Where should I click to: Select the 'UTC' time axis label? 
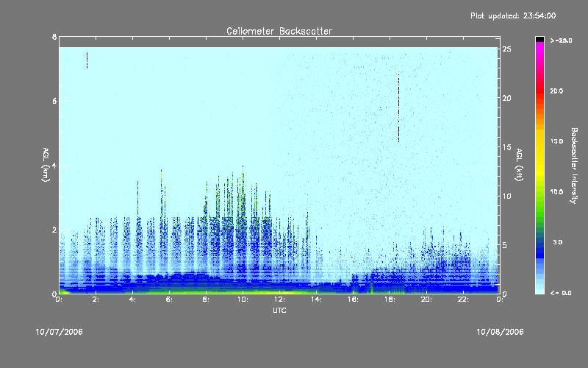click(279, 310)
